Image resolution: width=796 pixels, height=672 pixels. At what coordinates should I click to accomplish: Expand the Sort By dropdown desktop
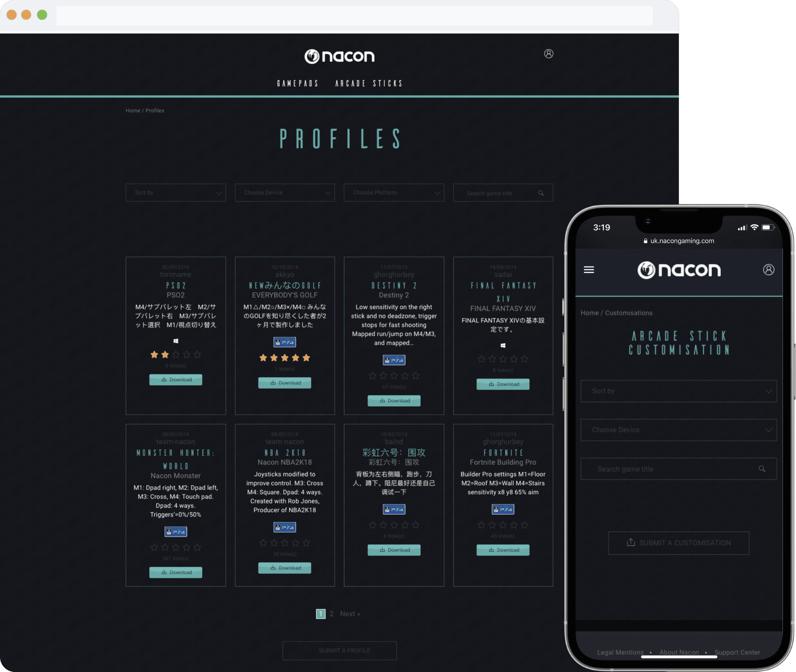pyautogui.click(x=175, y=193)
